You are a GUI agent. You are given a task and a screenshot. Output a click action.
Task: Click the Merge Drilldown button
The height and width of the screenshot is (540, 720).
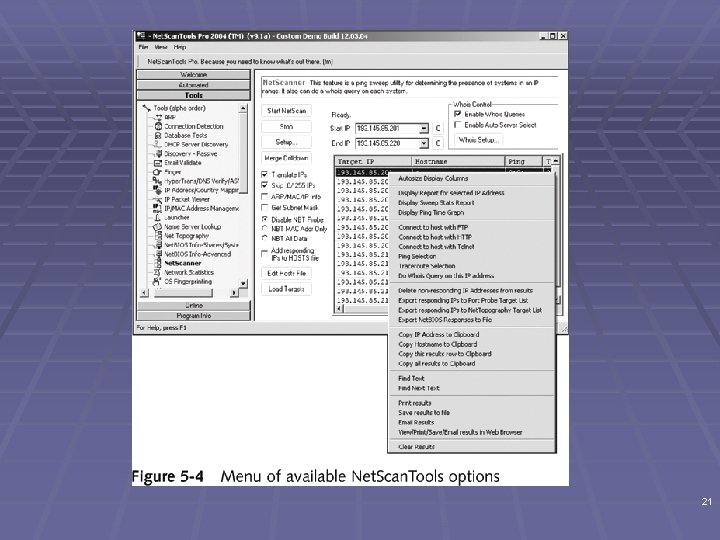click(x=287, y=158)
